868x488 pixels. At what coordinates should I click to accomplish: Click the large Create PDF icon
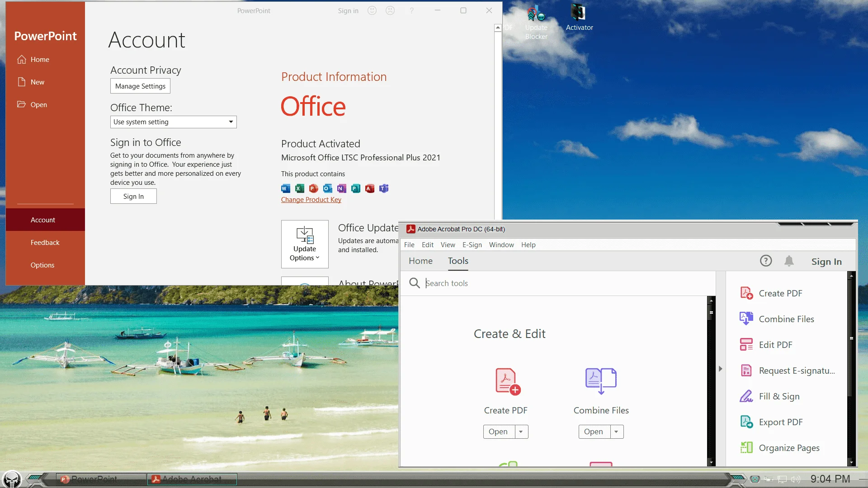click(x=508, y=381)
